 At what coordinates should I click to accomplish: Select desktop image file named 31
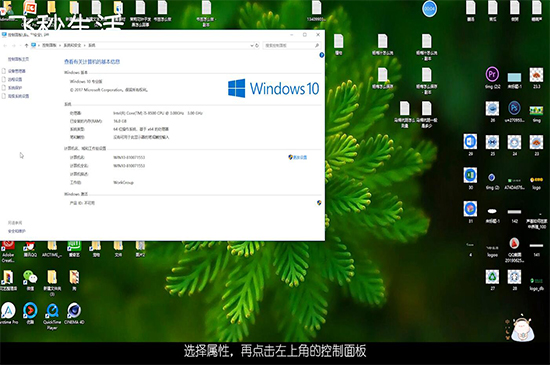point(470,212)
